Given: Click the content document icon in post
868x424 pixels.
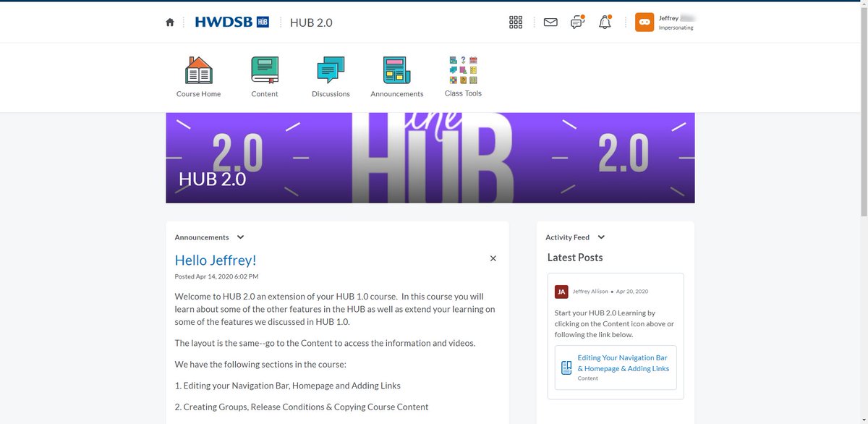Looking at the screenshot, I should pyautogui.click(x=566, y=368).
